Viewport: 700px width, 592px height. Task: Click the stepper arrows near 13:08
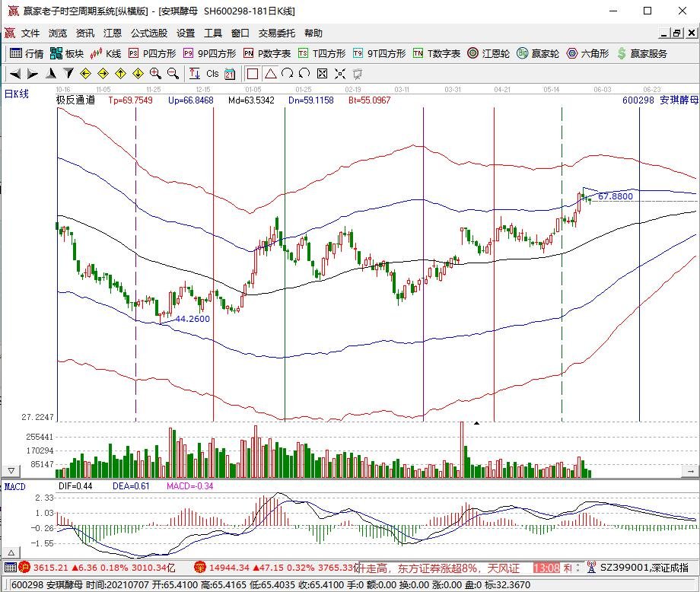577,568
